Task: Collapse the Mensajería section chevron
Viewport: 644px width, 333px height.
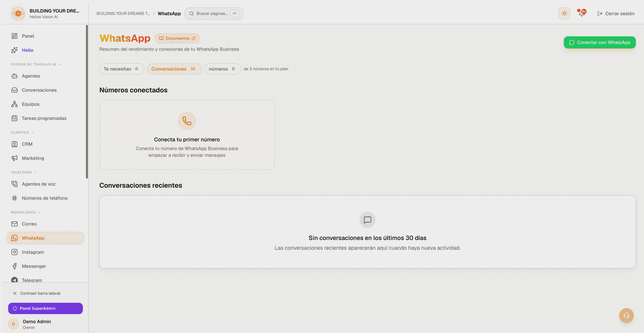Action: 39,212
